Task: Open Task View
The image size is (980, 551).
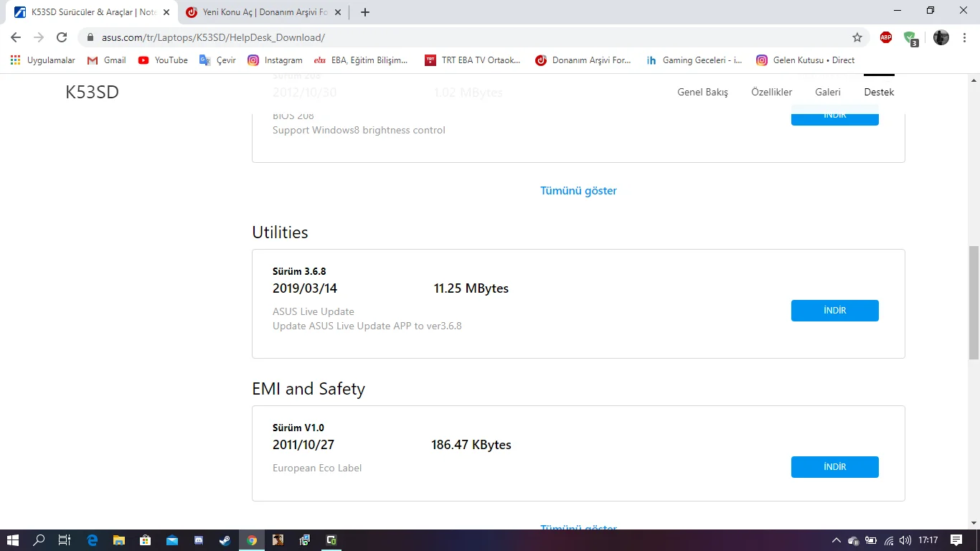Action: pyautogui.click(x=65, y=540)
